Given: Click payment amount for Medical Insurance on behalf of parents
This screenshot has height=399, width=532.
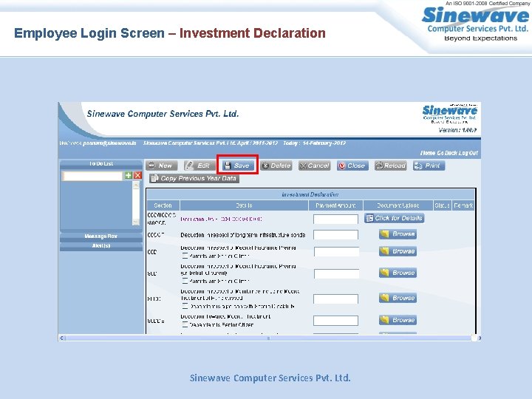Looking at the screenshot, I should click(x=336, y=274).
